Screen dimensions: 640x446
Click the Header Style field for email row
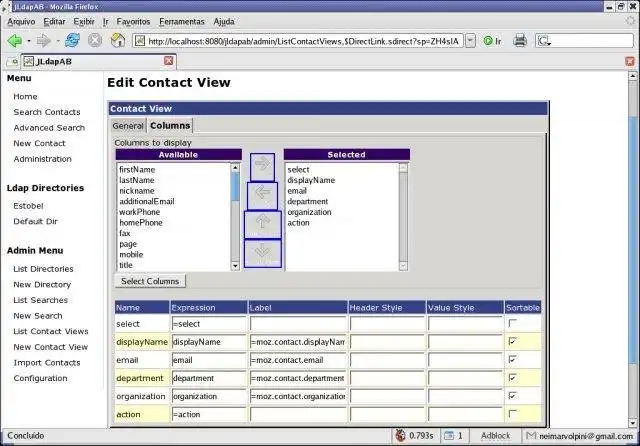pos(387,360)
